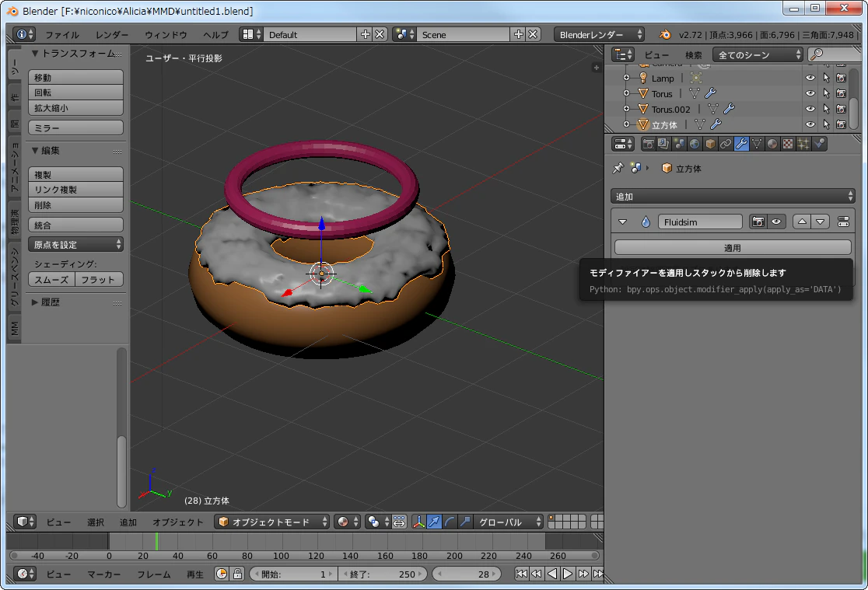
Task: Open the オブジェクトモード mode dropdown
Action: coord(271,522)
